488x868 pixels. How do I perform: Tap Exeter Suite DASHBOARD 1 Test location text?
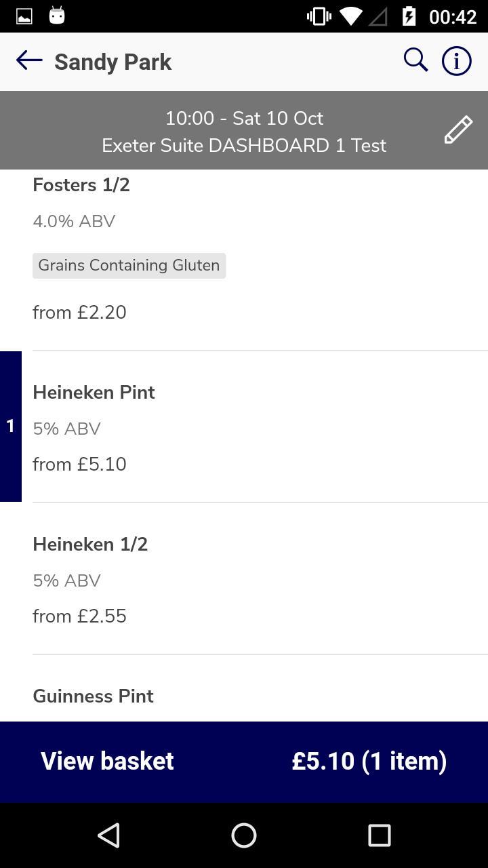pyautogui.click(x=244, y=145)
